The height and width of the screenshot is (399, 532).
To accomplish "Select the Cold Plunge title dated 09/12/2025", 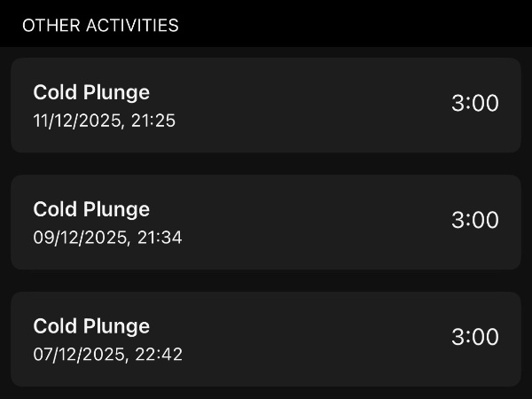I will click(91, 209).
